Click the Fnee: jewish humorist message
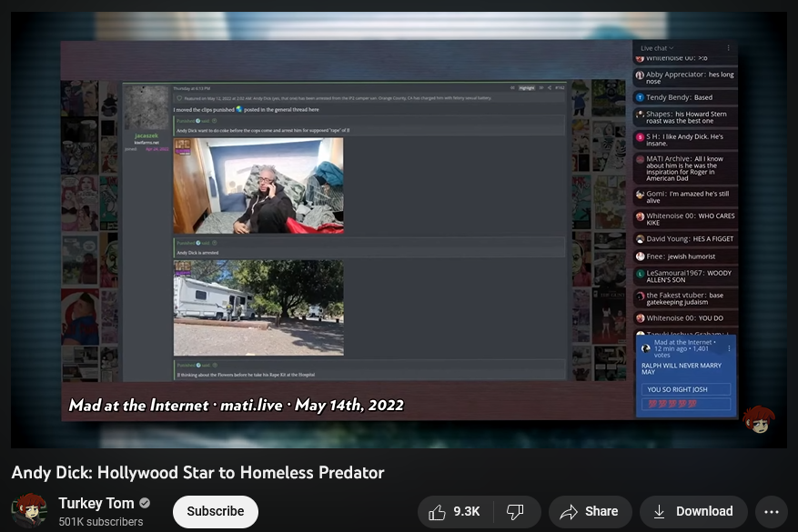798x532 pixels. point(685,256)
